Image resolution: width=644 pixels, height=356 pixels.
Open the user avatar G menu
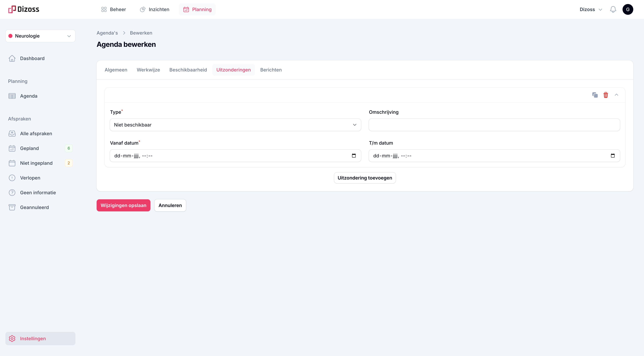628,10
